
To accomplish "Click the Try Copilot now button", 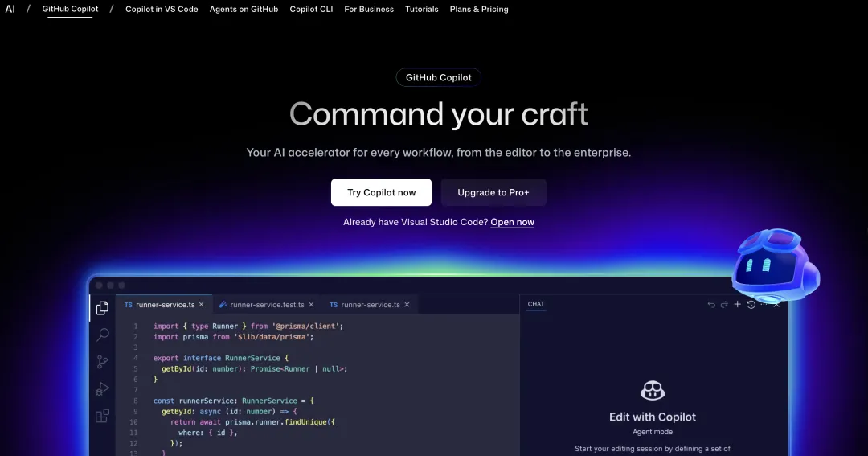I will coord(382,192).
